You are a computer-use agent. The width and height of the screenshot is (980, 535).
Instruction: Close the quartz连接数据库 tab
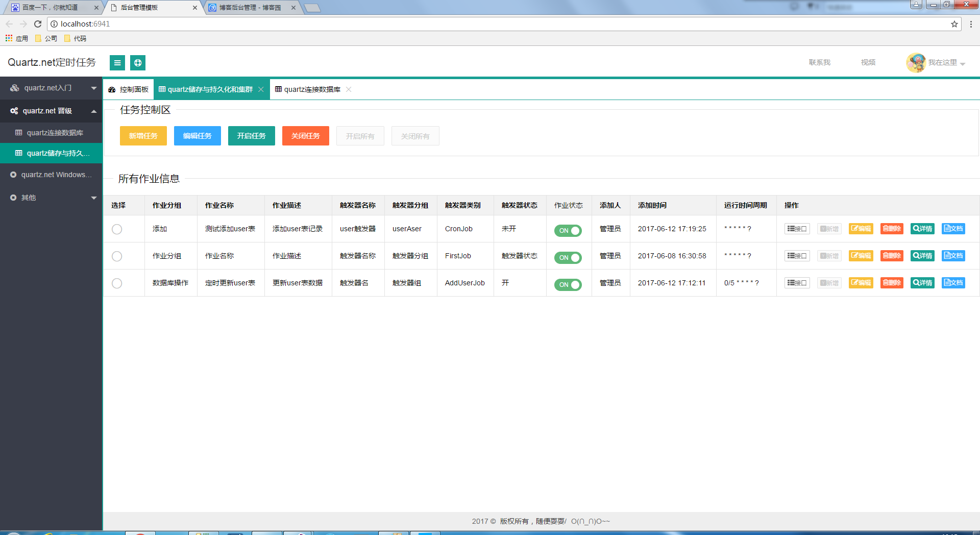(349, 89)
